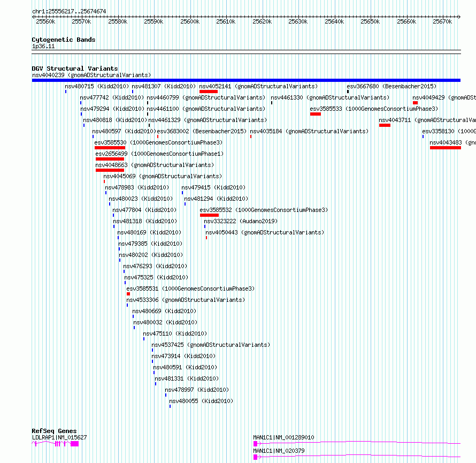
Task: Click the 1p36.11 cytogenetic band
Action: [x=246, y=52]
